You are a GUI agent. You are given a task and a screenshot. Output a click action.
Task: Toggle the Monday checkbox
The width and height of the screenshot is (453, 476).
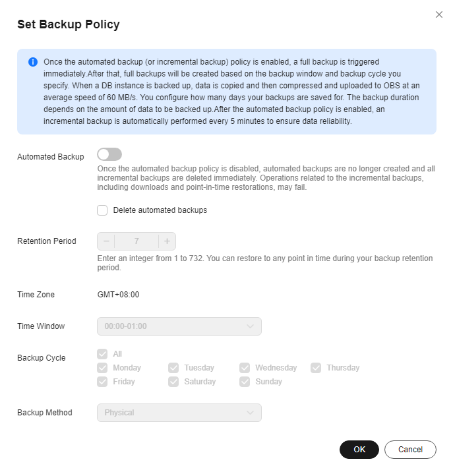click(x=102, y=368)
